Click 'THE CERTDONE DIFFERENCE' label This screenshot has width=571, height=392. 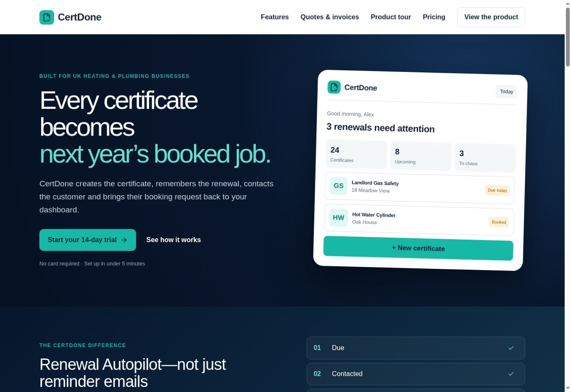click(83, 345)
